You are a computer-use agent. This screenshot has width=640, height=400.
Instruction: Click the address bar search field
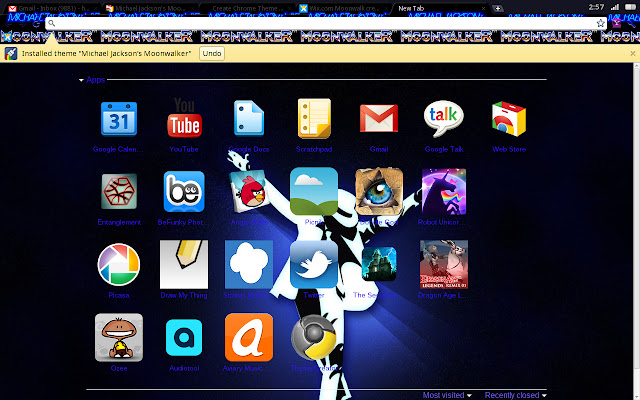[326, 23]
